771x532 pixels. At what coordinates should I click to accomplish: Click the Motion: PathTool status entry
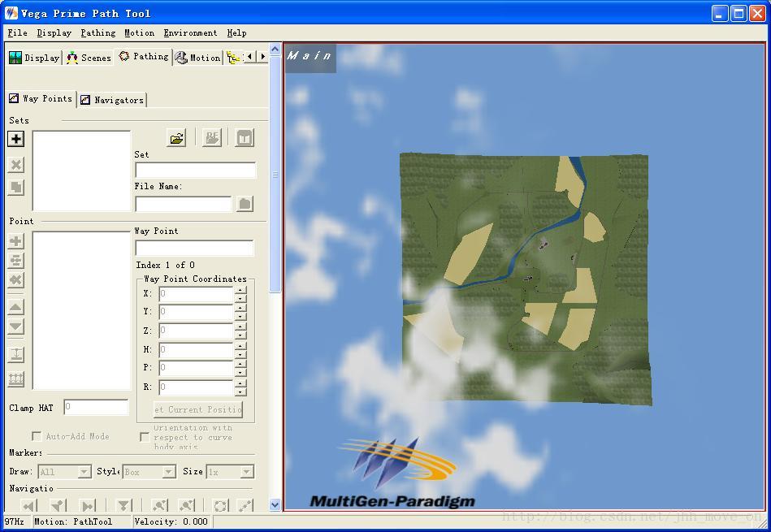(73, 521)
